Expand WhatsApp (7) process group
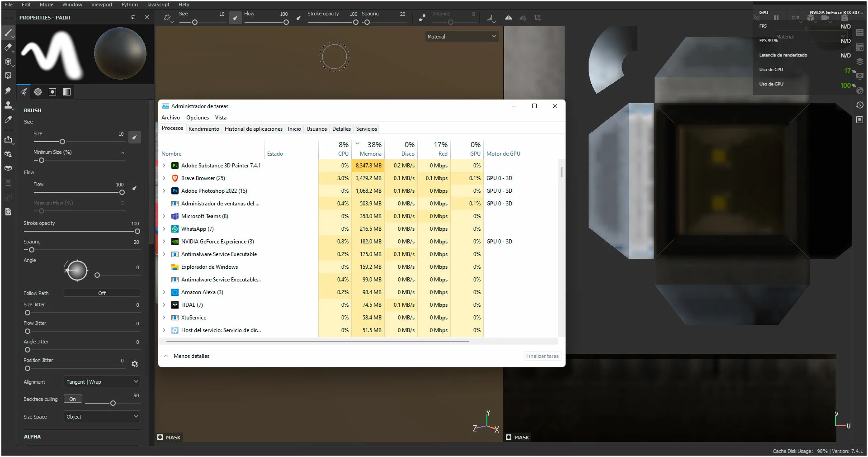The height and width of the screenshot is (457, 868). coord(164,229)
